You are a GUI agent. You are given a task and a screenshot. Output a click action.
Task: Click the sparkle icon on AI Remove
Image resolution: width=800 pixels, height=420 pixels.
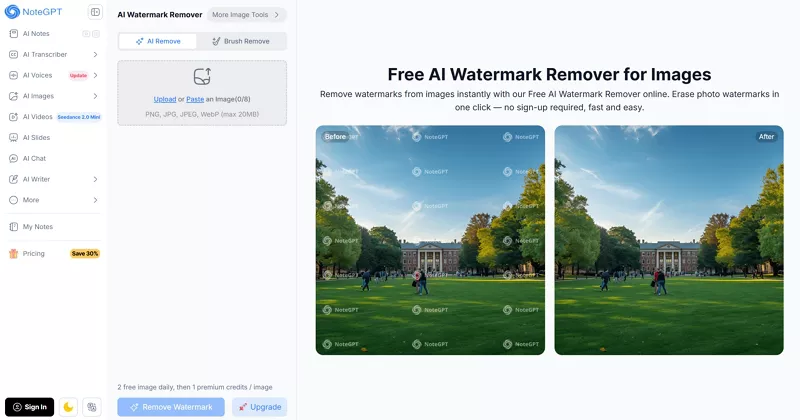pyautogui.click(x=139, y=41)
